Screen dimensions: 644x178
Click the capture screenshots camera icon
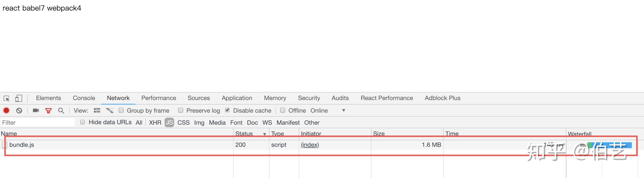(36, 110)
